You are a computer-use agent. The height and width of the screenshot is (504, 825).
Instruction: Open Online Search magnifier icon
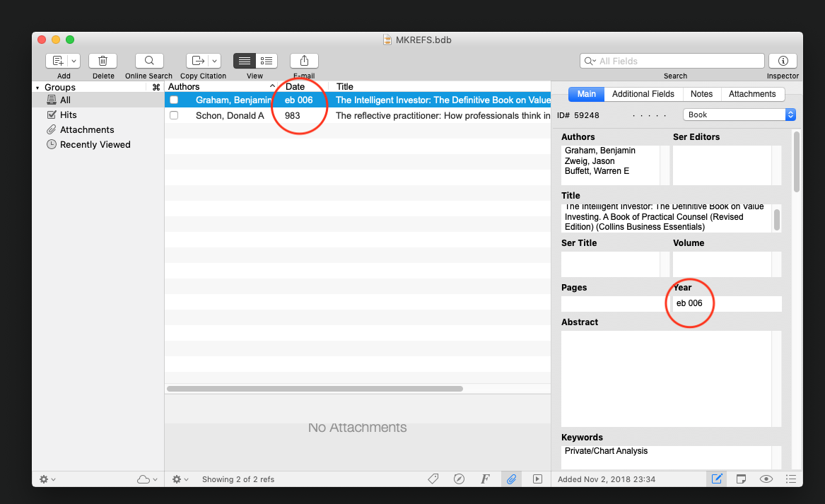coord(149,61)
